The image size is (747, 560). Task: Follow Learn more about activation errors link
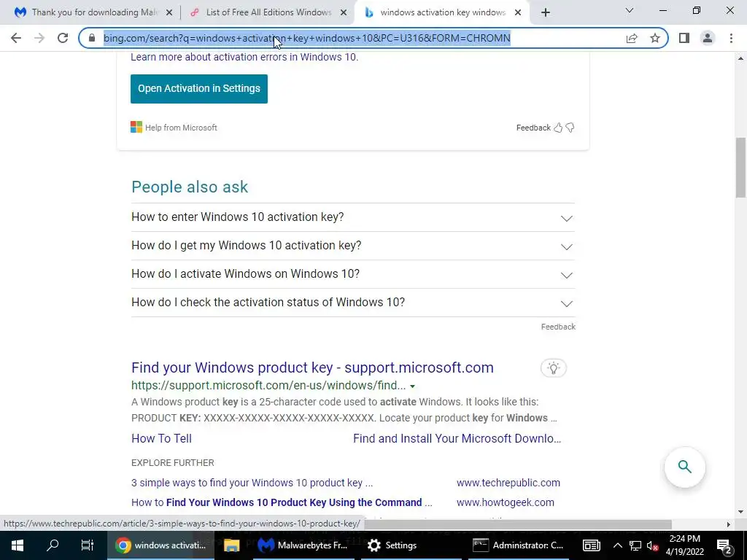[244, 57]
